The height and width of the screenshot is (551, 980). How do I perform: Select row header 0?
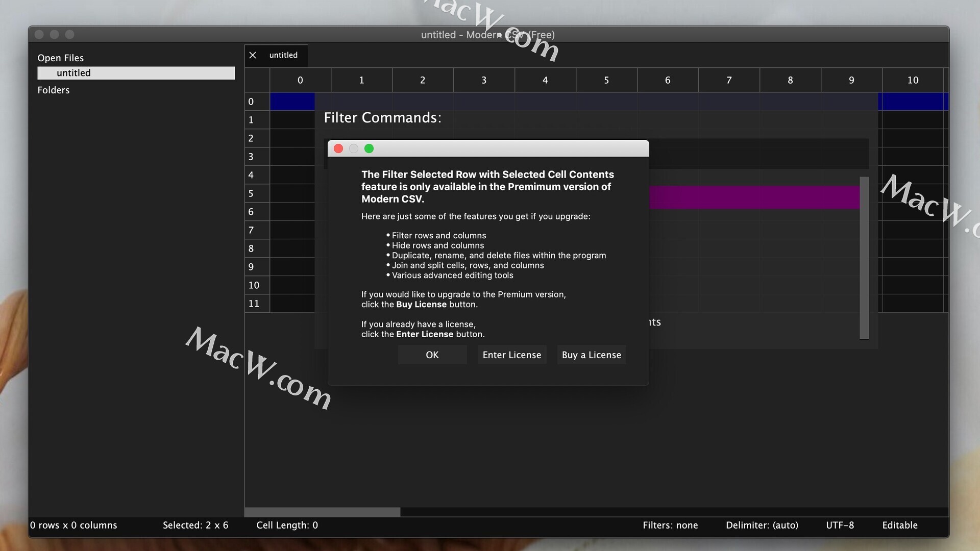click(257, 102)
